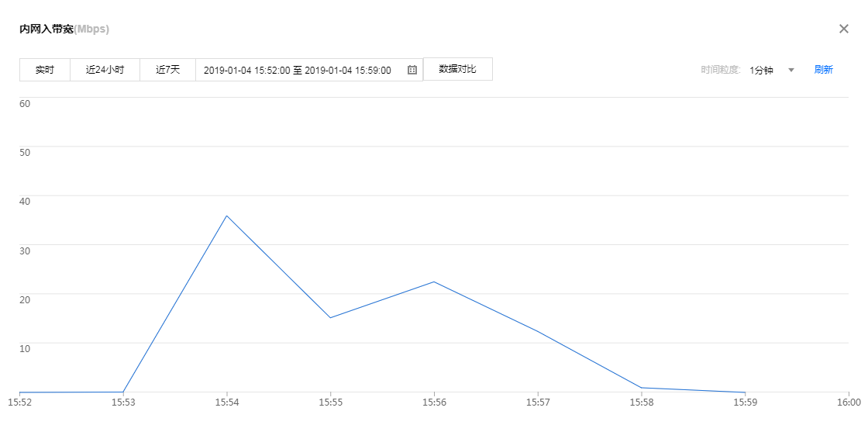Select the 近24小时 tab
The height and width of the screenshot is (425, 868).
point(105,70)
